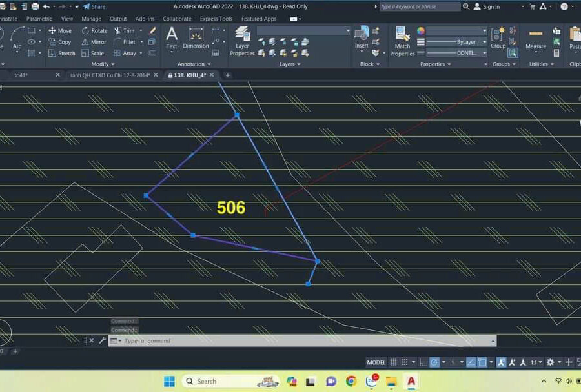
Task: Toggle ortho mode in status bar
Action: click(423, 362)
